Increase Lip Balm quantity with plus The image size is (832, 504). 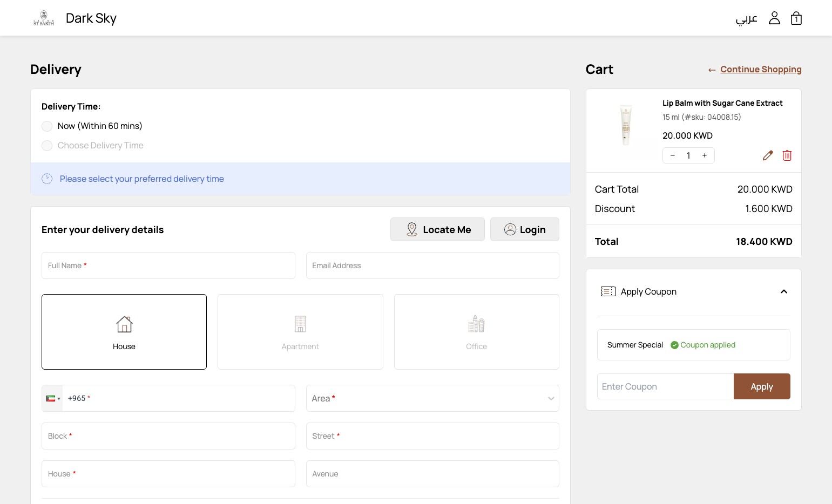pos(704,155)
